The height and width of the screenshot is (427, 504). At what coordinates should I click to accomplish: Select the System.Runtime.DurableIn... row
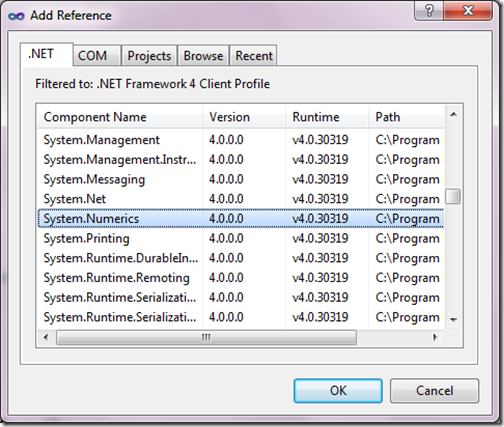coord(241,258)
